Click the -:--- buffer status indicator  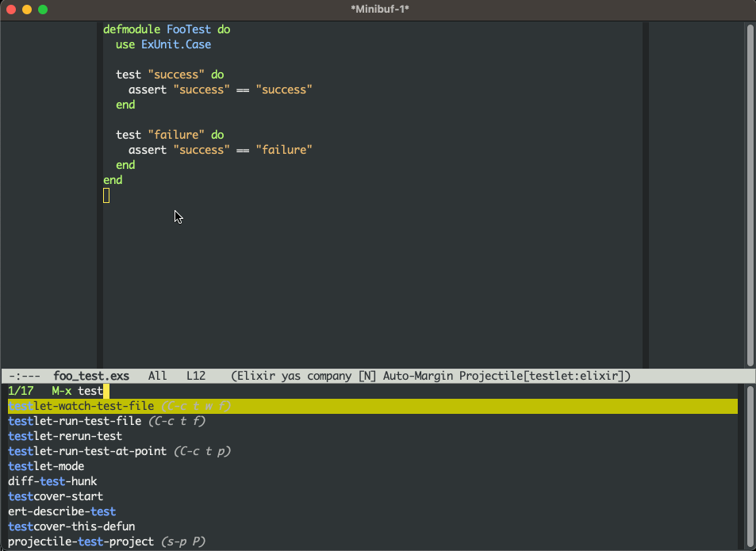[x=24, y=376]
